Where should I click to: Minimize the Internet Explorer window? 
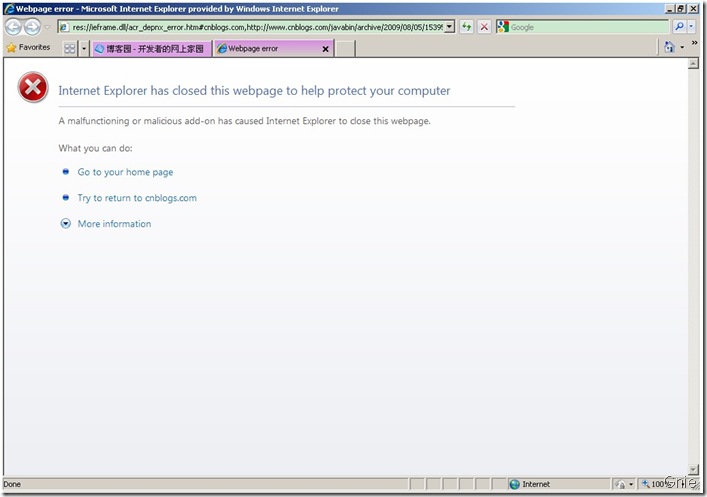click(x=670, y=9)
